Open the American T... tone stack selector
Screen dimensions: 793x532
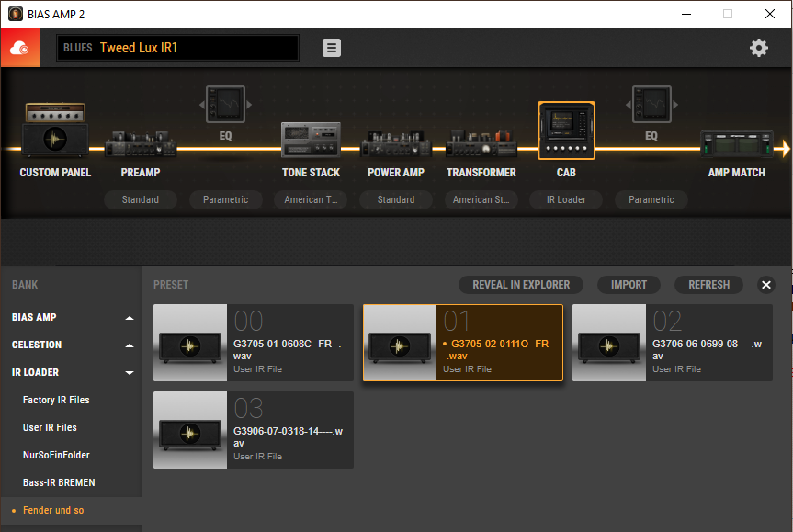[311, 199]
